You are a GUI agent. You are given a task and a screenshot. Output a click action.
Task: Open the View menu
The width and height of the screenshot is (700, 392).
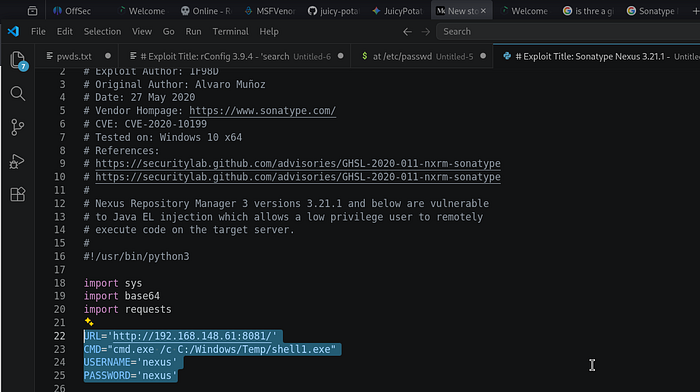coord(142,32)
